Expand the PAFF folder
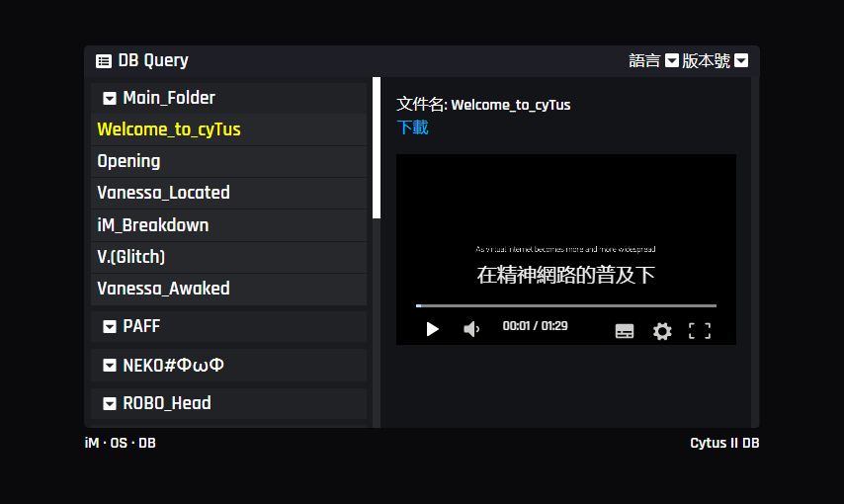The height and width of the screenshot is (504, 844). click(x=110, y=326)
